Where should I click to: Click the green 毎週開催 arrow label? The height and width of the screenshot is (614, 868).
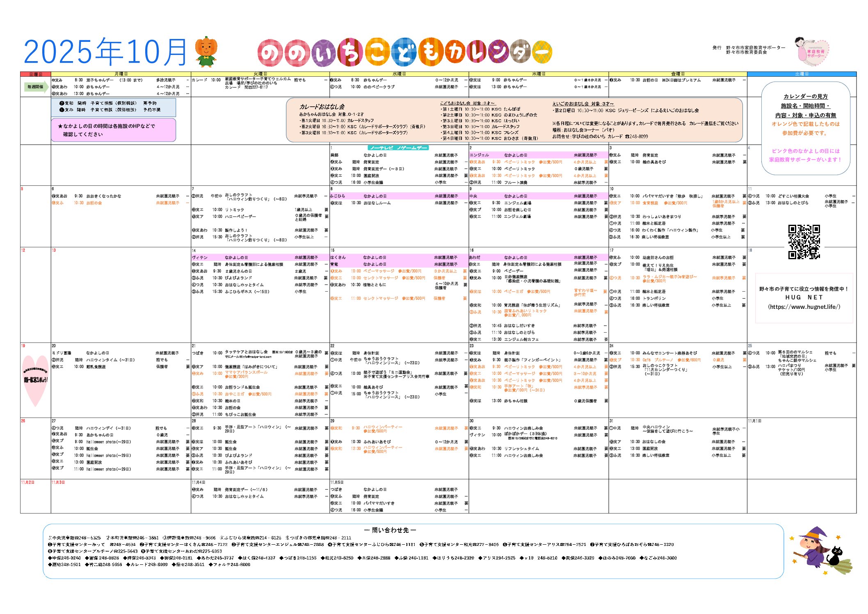pyautogui.click(x=36, y=87)
